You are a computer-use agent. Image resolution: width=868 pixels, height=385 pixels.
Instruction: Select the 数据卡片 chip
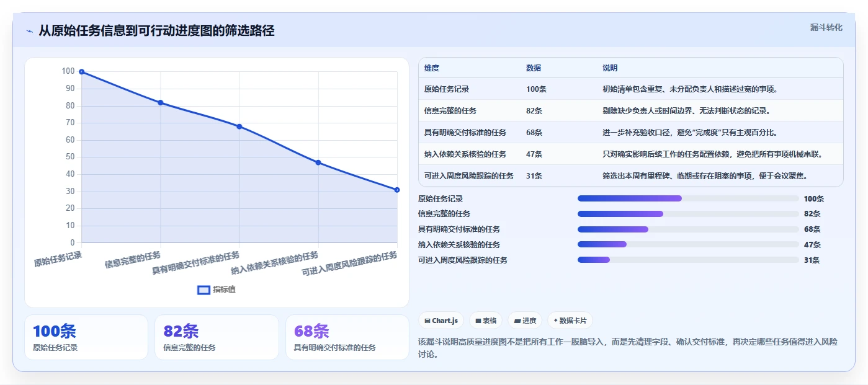[x=570, y=321]
